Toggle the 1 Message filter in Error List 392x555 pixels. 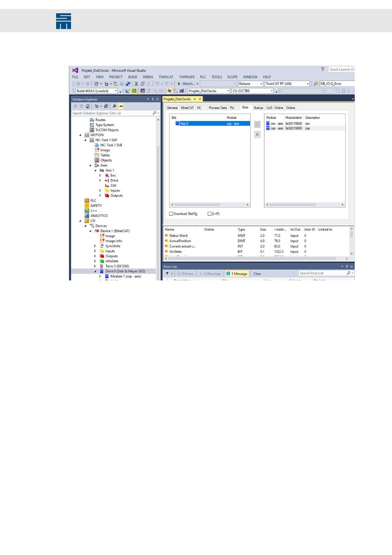pyautogui.click(x=236, y=273)
